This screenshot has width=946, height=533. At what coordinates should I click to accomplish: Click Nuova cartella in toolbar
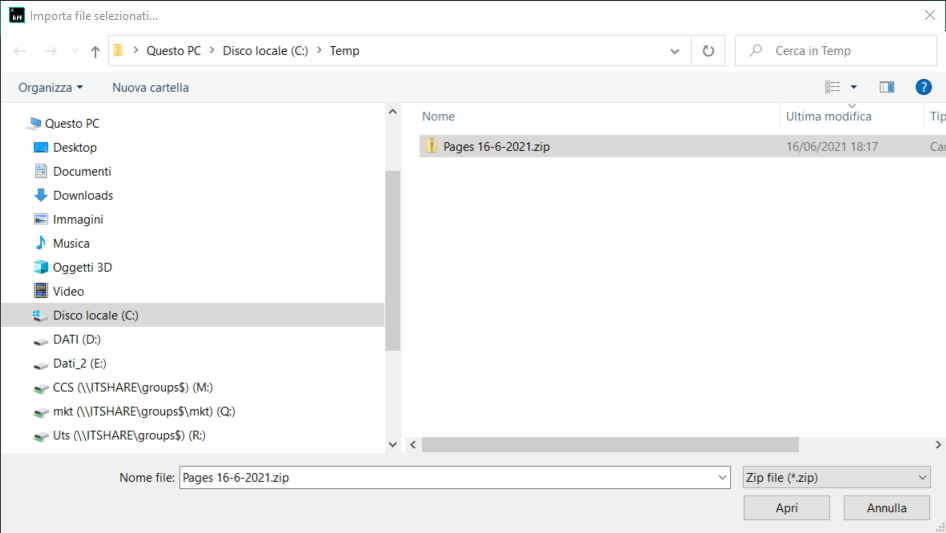point(150,87)
